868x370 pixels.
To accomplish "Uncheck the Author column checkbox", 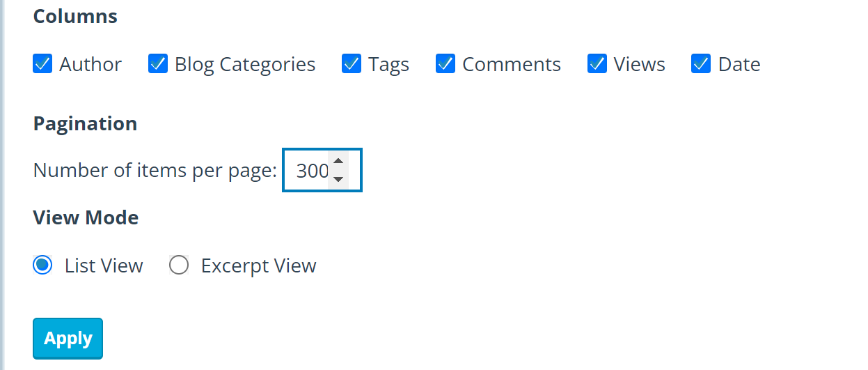I will (42, 64).
